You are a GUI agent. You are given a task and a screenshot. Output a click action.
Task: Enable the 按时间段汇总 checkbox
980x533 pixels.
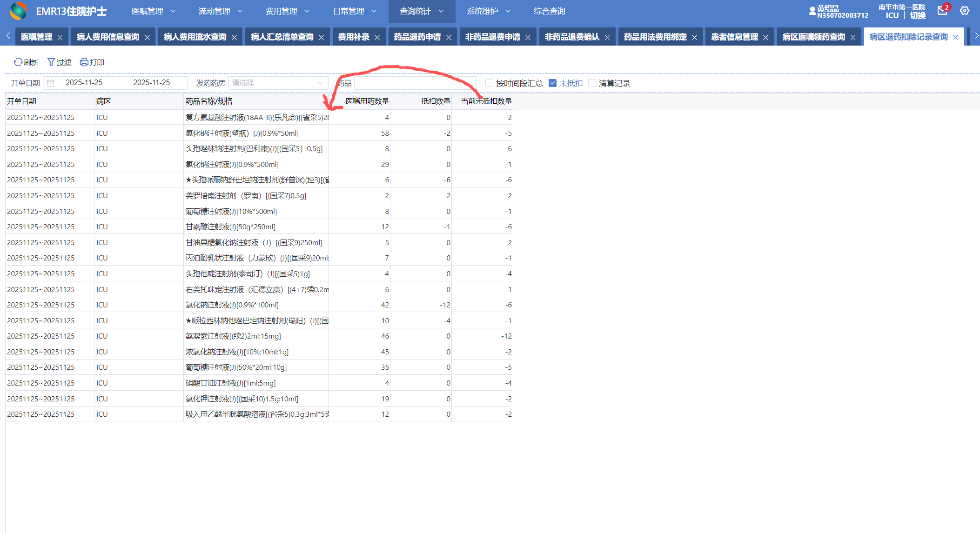click(489, 83)
